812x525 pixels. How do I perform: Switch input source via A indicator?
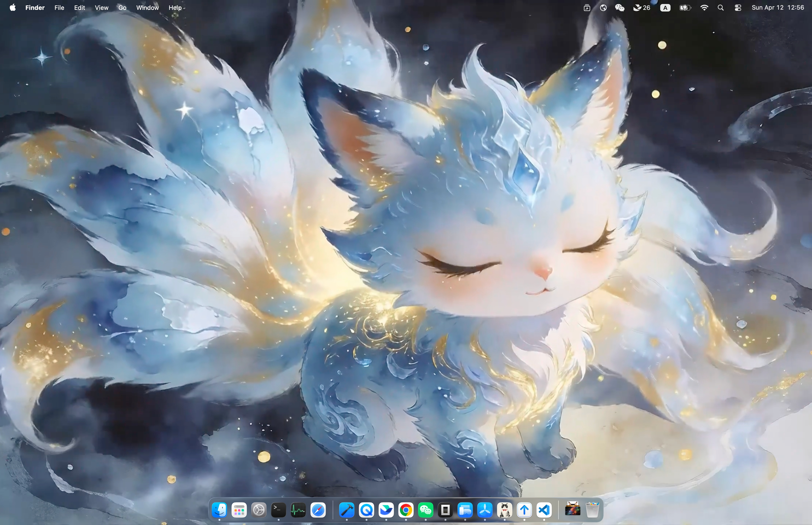click(665, 8)
